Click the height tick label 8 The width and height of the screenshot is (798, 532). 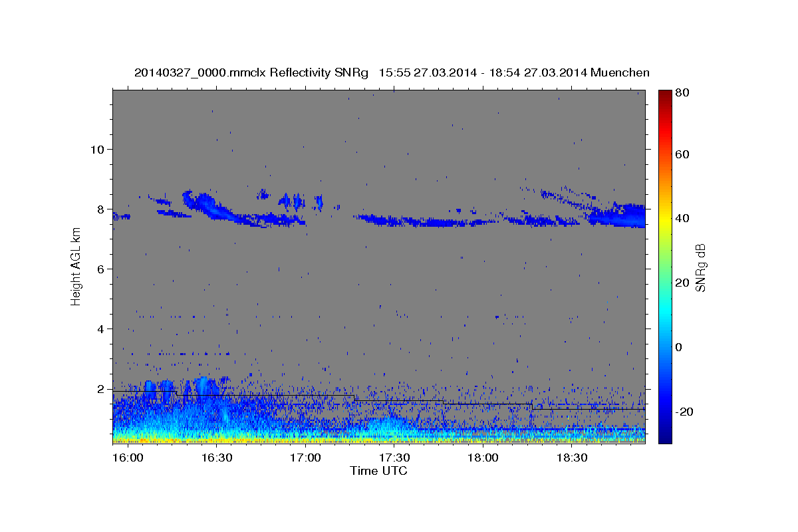coord(101,209)
